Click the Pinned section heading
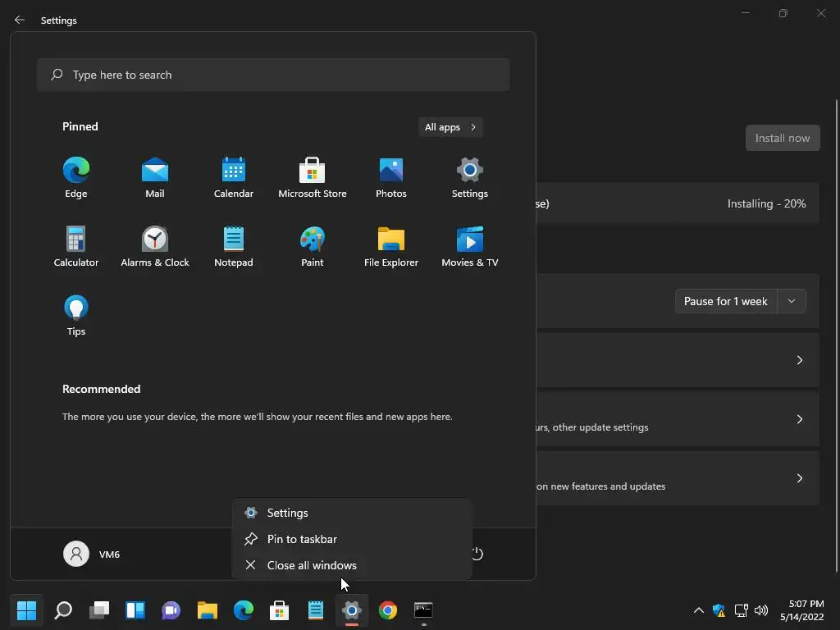 [x=80, y=126]
